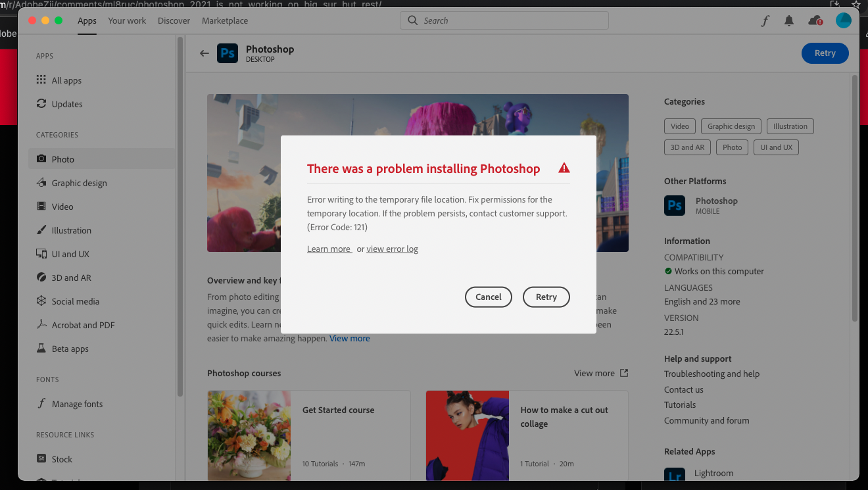The image size is (868, 490).
Task: Toggle the Video category filter chip
Action: click(680, 126)
